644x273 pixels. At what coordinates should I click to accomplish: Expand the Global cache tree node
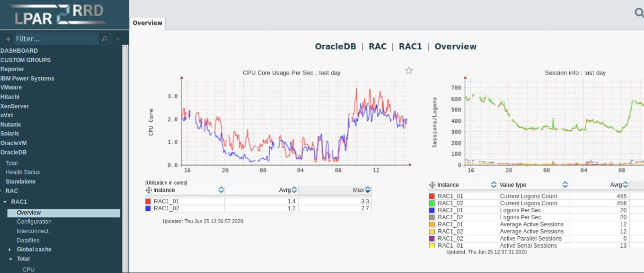10,250
